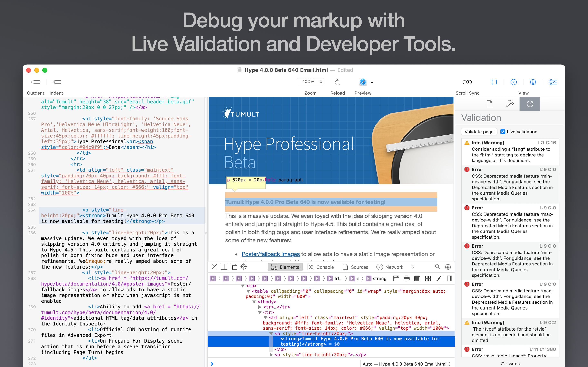The width and height of the screenshot is (588, 367).
Task: Activate the element inspector crosshair in dev tools
Action: pyautogui.click(x=243, y=267)
